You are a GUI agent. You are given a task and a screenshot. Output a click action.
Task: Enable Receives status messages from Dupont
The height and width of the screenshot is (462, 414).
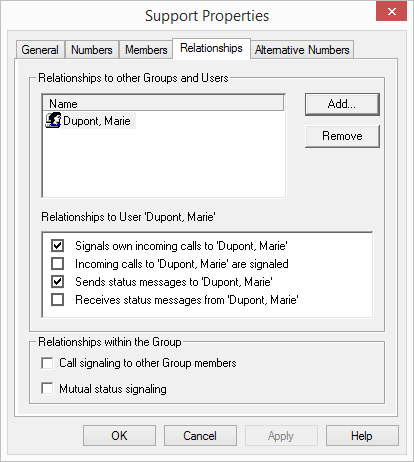point(57,300)
